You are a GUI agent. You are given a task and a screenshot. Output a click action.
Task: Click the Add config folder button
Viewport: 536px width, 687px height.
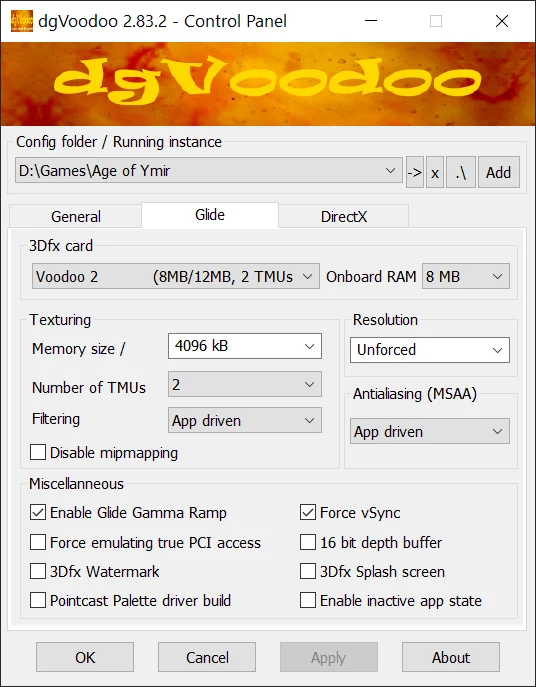[x=499, y=172]
